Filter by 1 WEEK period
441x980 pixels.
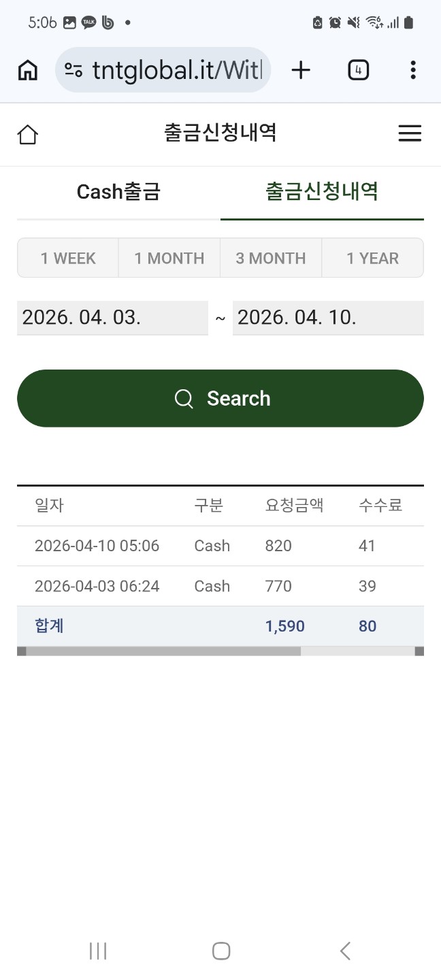click(68, 258)
